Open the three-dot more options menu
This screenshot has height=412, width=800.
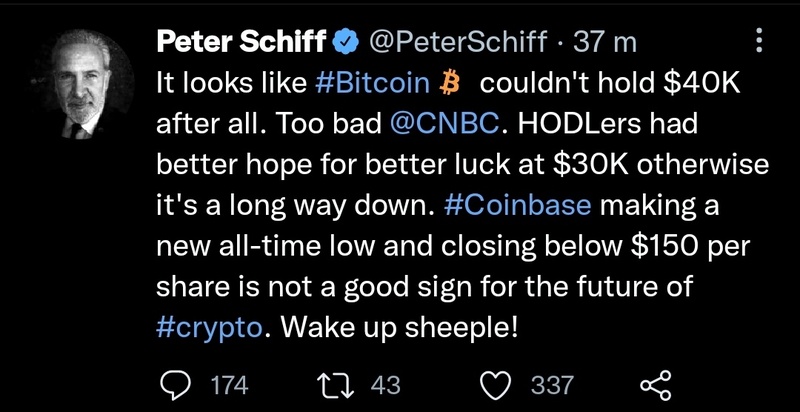[x=757, y=41]
